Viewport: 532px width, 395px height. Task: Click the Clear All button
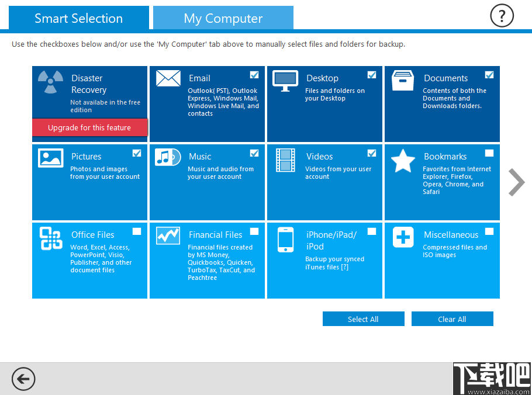pyautogui.click(x=452, y=319)
